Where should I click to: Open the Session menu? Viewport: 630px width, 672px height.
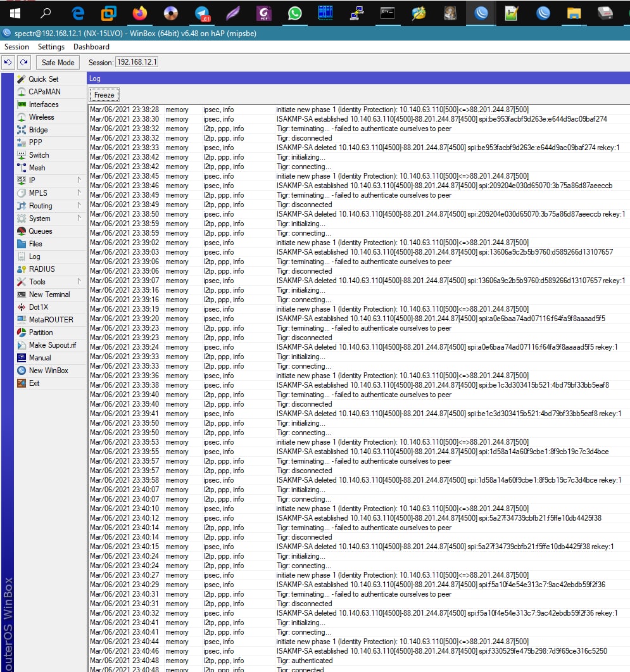coord(16,47)
